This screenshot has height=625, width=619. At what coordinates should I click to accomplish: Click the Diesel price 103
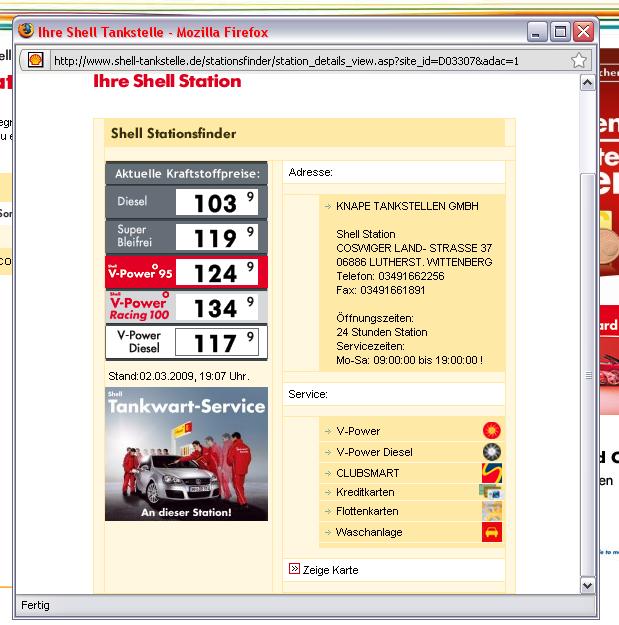point(217,202)
